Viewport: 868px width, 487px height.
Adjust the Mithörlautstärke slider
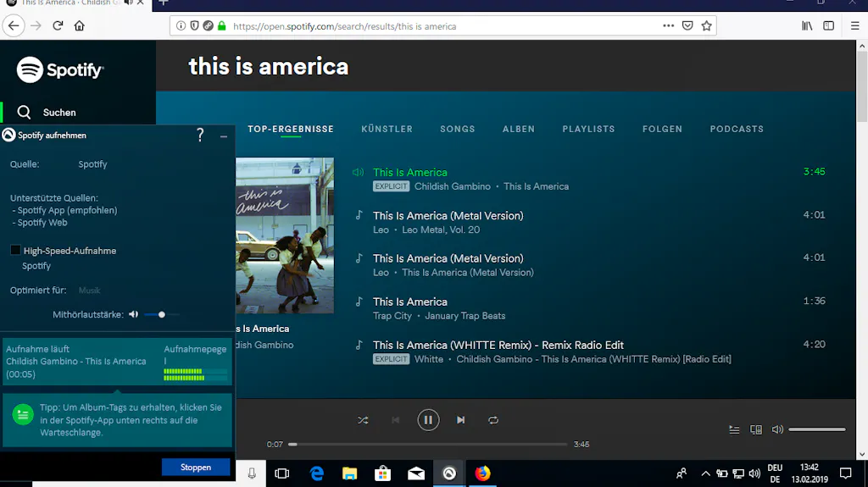point(162,314)
